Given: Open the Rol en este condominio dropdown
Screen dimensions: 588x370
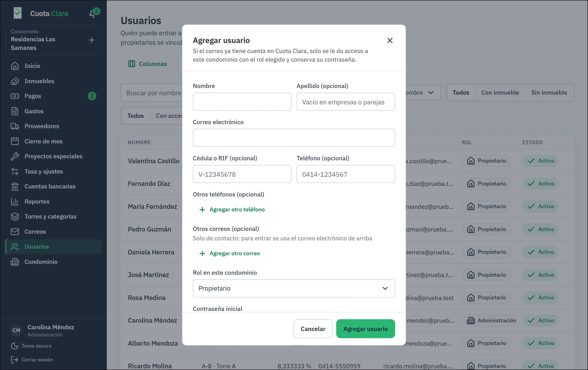Looking at the screenshot, I should click(294, 288).
